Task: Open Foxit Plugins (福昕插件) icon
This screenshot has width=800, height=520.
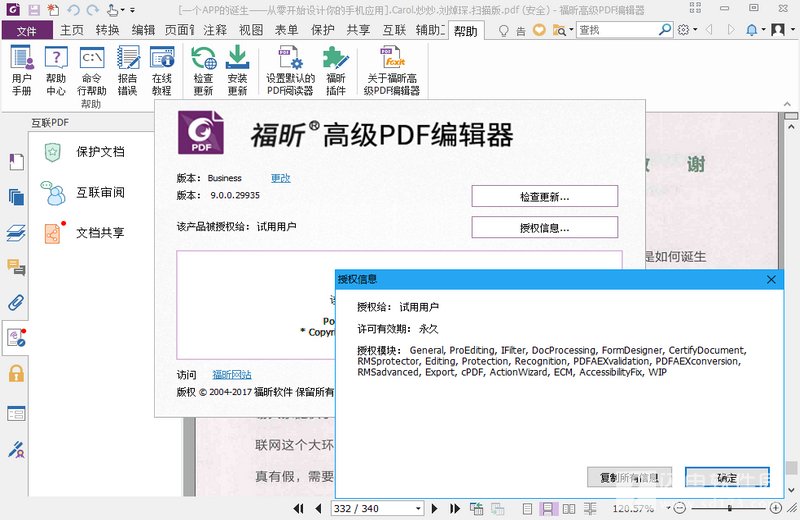Action: (x=336, y=70)
